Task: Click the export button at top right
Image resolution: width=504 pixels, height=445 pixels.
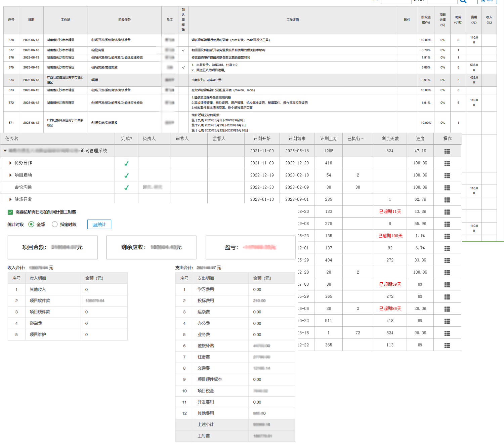Action: coord(487,1)
